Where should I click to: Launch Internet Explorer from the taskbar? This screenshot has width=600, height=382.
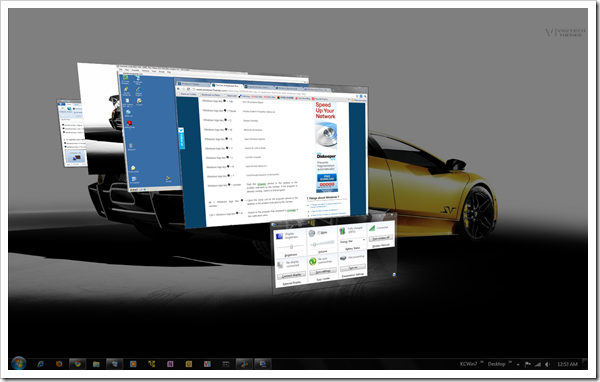(x=41, y=364)
